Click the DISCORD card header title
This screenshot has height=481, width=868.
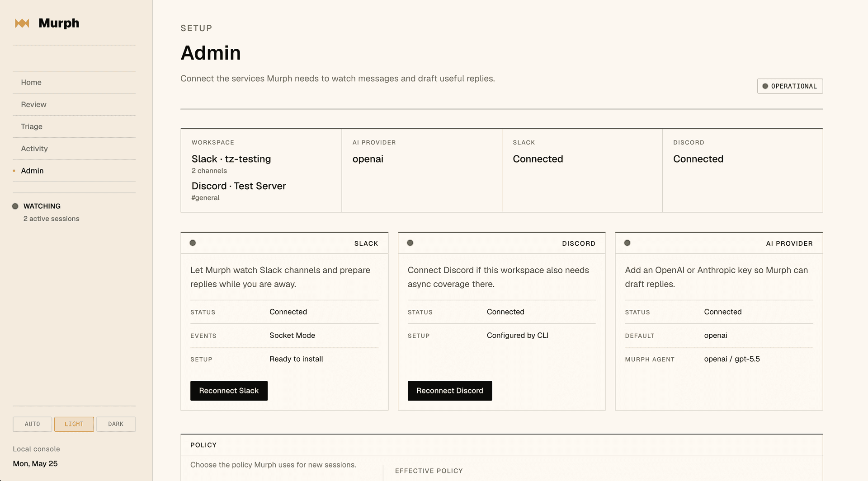(x=578, y=243)
